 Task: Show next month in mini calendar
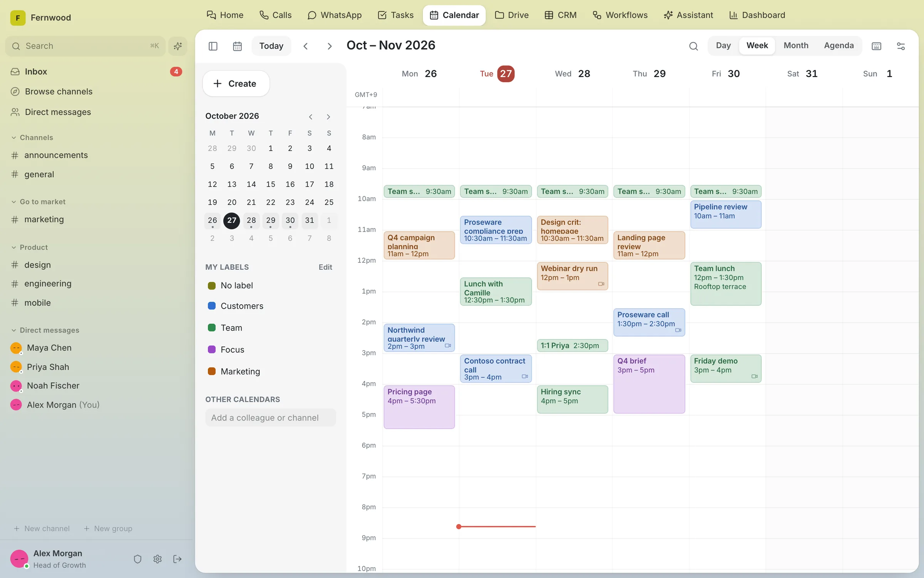click(x=328, y=117)
